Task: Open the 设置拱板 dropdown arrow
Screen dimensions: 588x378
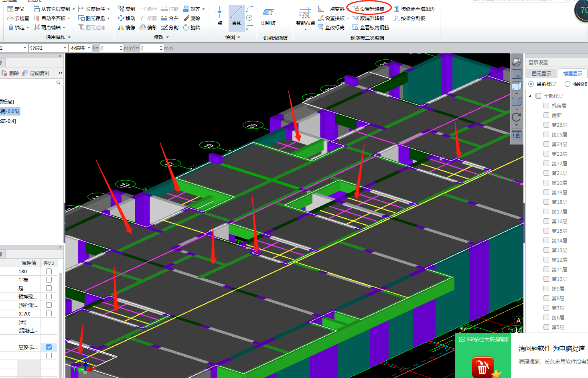Action: click(x=348, y=18)
